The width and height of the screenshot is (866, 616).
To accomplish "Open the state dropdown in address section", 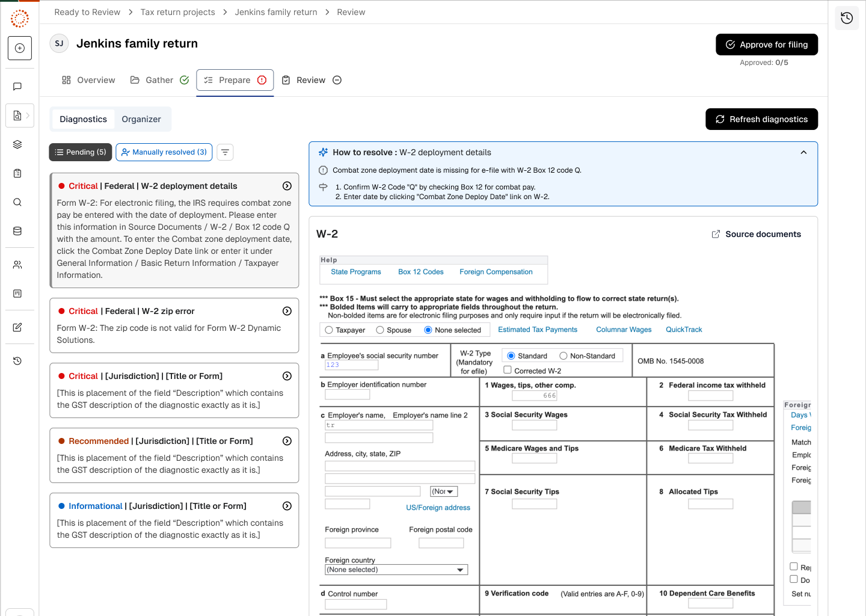I will click(444, 491).
